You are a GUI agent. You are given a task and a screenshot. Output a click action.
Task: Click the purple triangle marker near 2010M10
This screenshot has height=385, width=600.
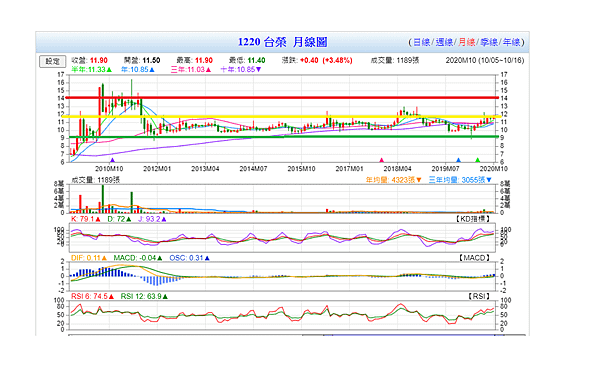click(x=112, y=160)
